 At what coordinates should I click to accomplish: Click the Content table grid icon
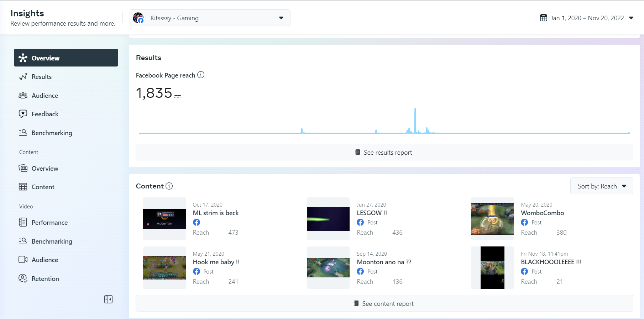(x=23, y=187)
